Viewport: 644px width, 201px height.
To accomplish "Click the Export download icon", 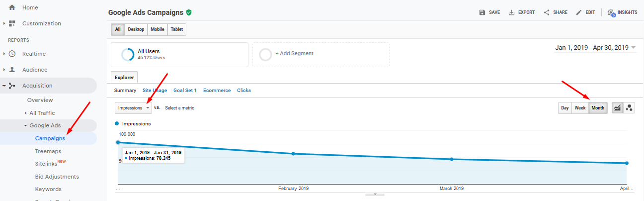I will point(511,12).
